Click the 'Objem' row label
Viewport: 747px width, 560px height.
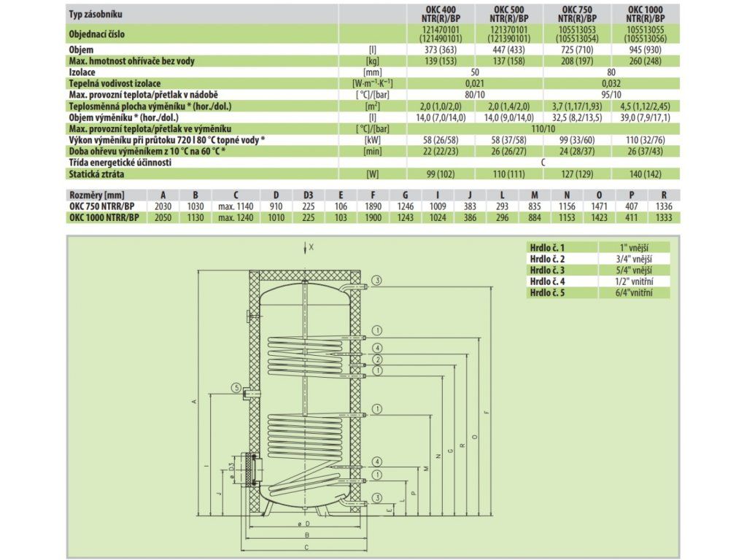[x=81, y=50]
